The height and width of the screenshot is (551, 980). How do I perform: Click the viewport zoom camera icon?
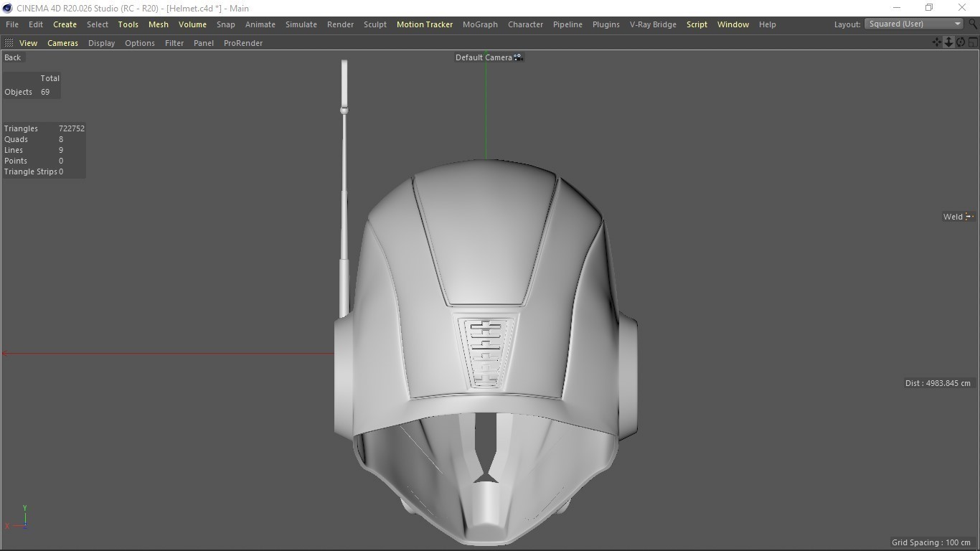click(x=948, y=42)
